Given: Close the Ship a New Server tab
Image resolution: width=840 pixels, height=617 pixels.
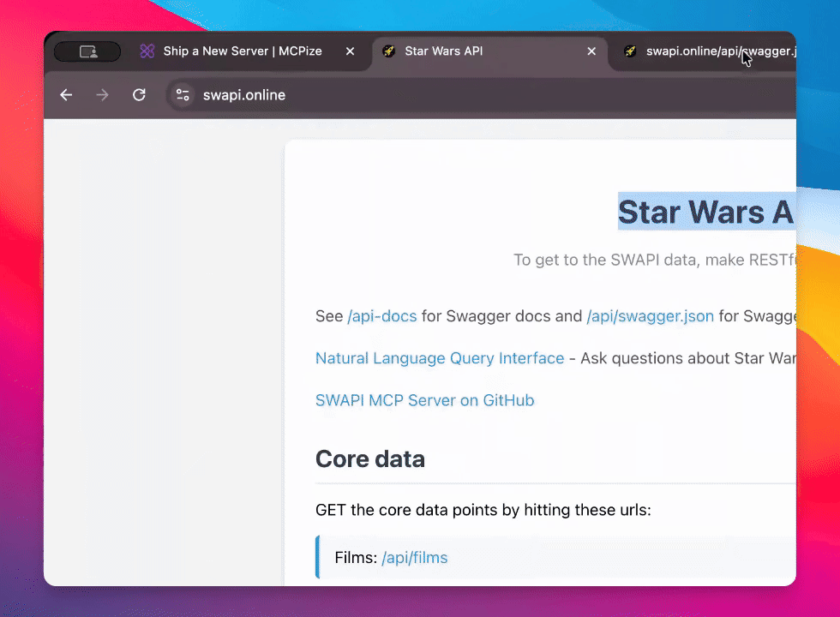Looking at the screenshot, I should [350, 51].
